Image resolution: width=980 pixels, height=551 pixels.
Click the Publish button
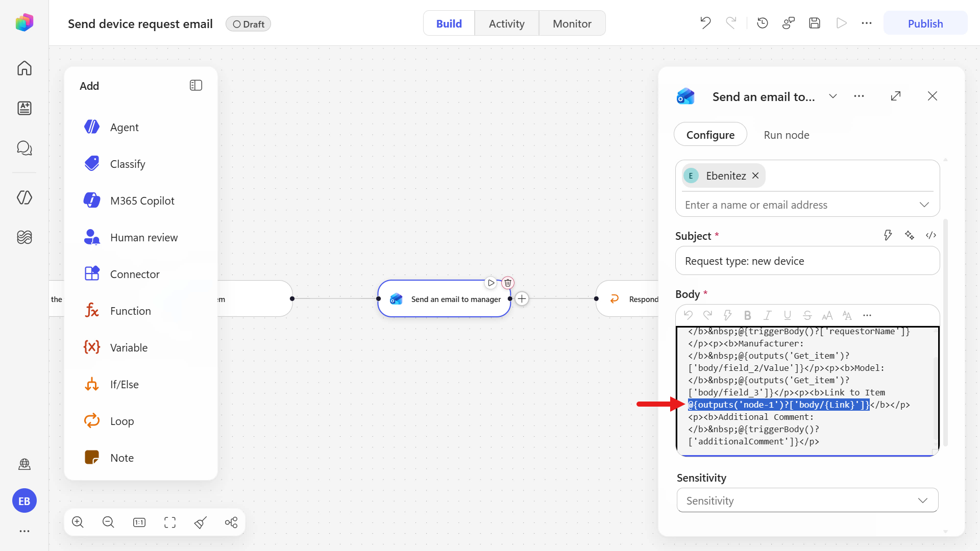click(925, 23)
